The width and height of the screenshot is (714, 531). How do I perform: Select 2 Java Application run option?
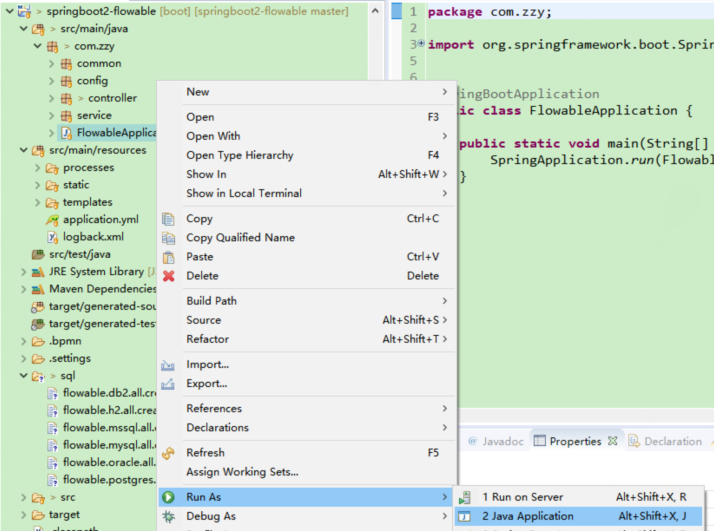point(579,516)
